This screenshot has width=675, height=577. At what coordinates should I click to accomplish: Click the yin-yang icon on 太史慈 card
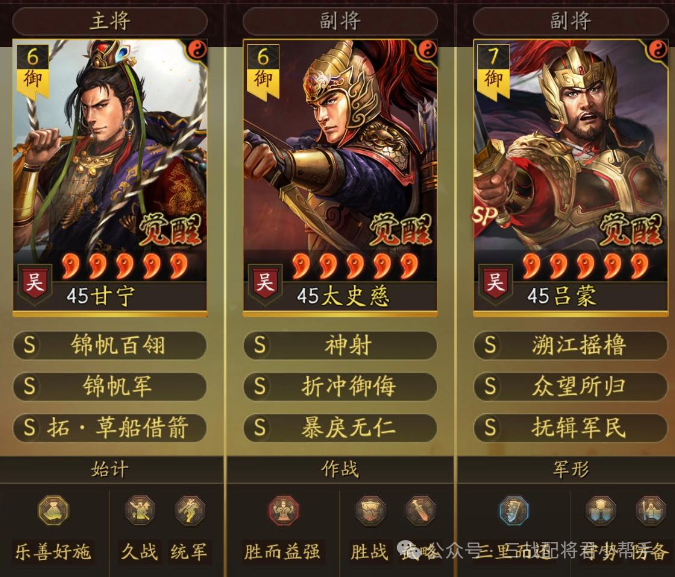click(428, 51)
